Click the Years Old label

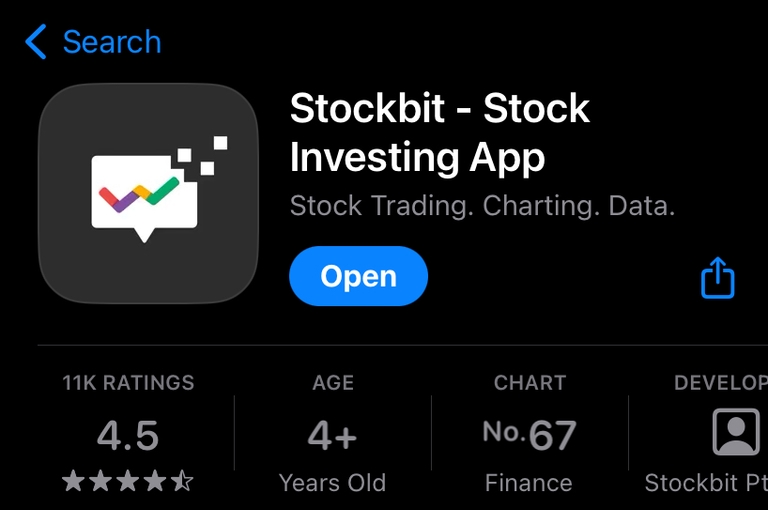click(x=333, y=482)
